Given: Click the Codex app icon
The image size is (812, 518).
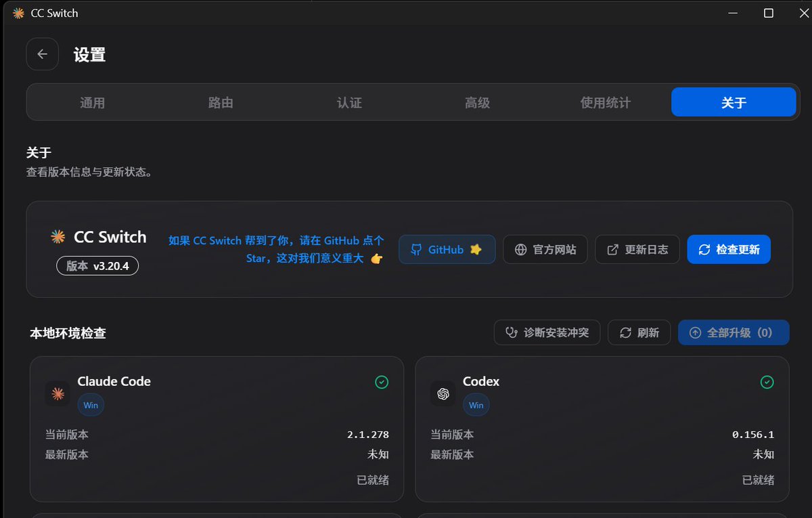Looking at the screenshot, I should (x=443, y=393).
